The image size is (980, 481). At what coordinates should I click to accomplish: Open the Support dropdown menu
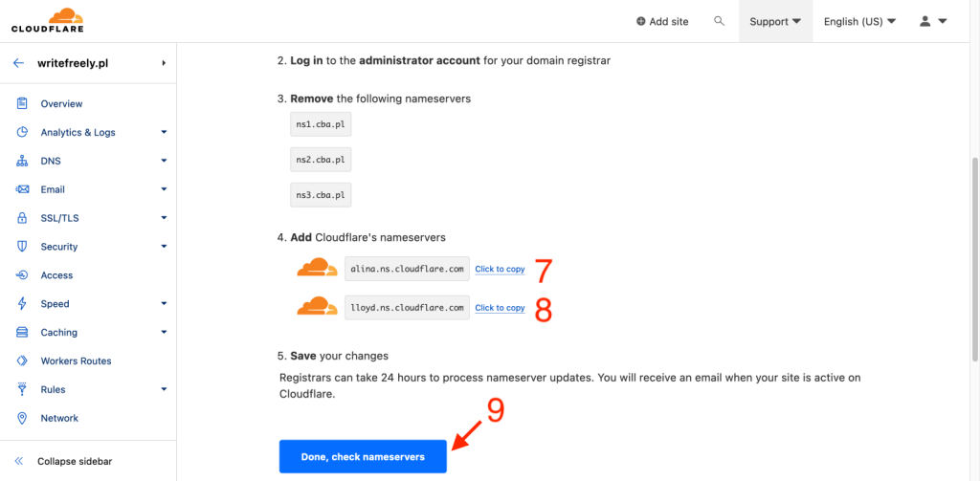pyautogui.click(x=775, y=21)
